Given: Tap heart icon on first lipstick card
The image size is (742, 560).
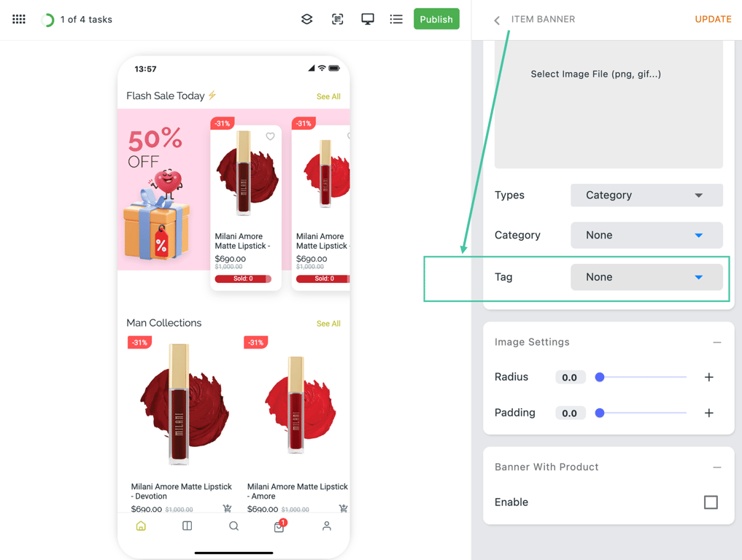Looking at the screenshot, I should (270, 136).
